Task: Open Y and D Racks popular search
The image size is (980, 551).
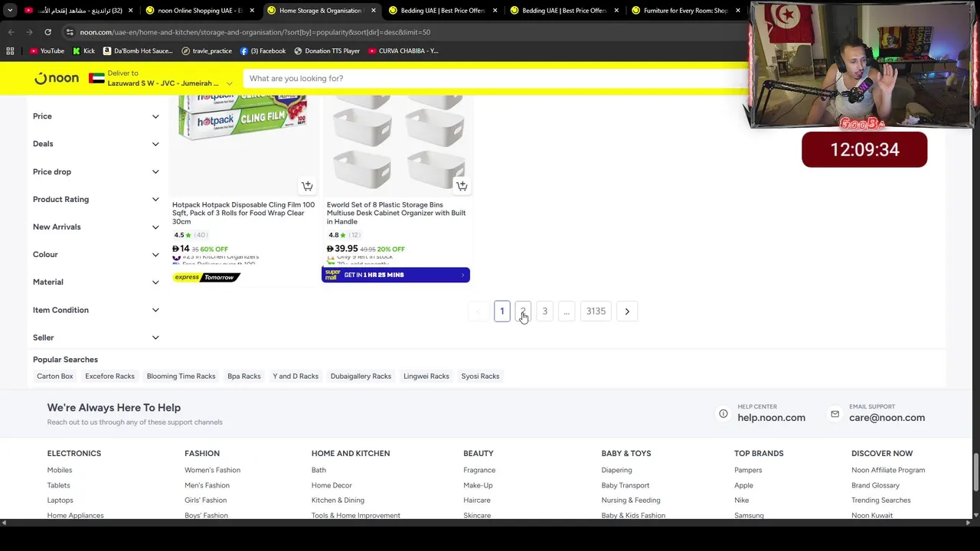Action: (x=296, y=377)
